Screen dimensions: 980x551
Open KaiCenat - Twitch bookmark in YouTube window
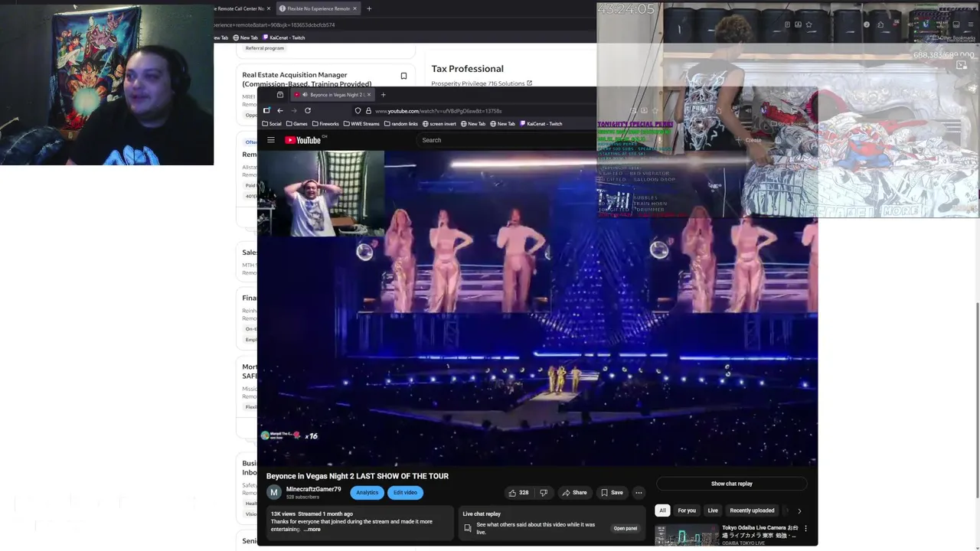(541, 124)
